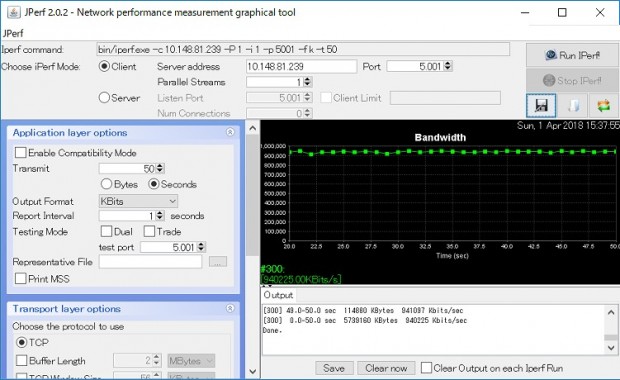620x380 pixels.
Task: Collapse Application layer options panel
Action: pyautogui.click(x=230, y=132)
